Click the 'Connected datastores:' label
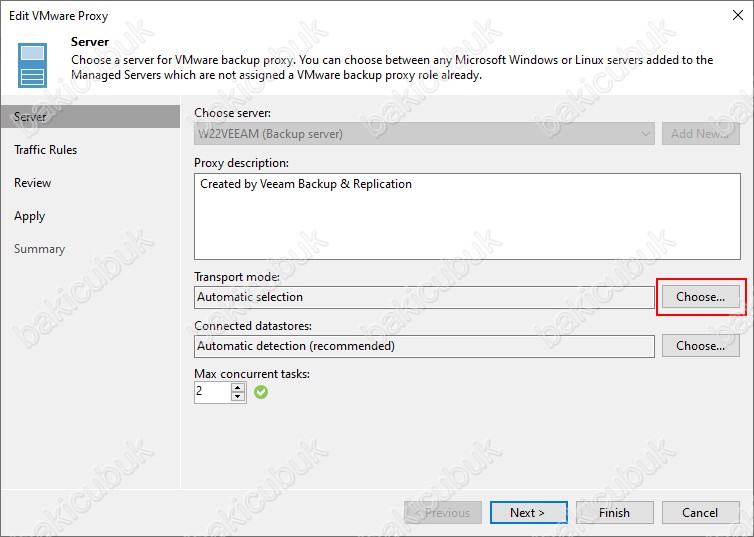Viewport: 754px width, 537px height. click(x=253, y=326)
